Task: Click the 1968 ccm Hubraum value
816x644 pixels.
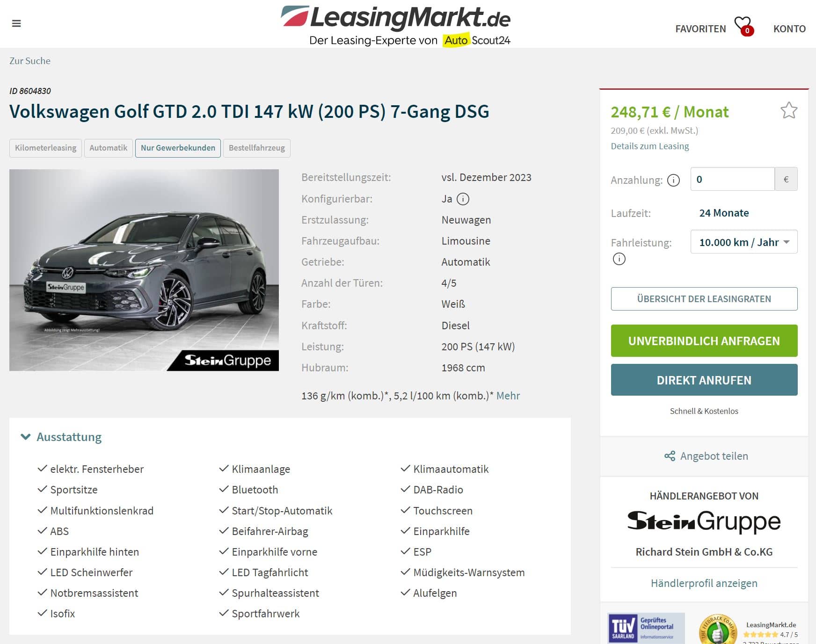Action: [x=463, y=368]
